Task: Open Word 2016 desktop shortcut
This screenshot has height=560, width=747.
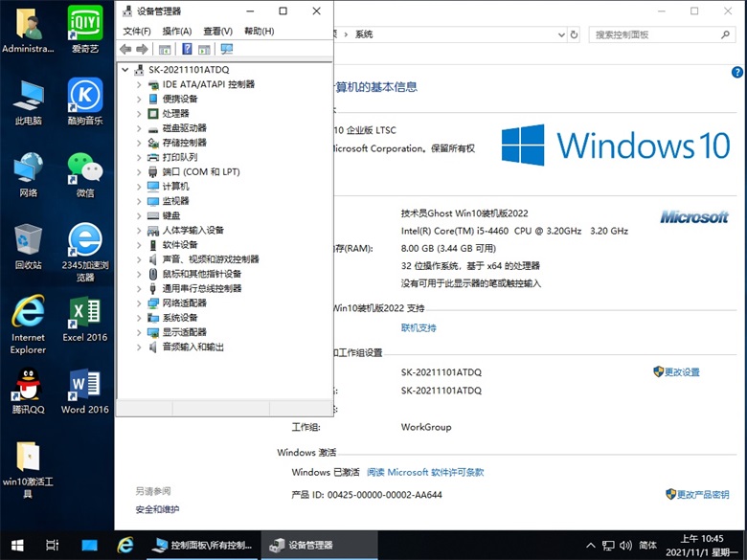Action: point(85,392)
